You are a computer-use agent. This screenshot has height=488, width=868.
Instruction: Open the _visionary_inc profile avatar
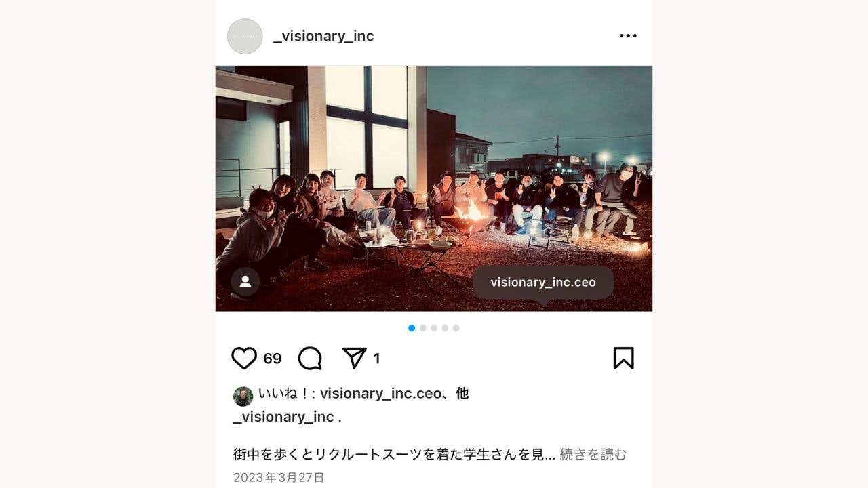click(245, 36)
